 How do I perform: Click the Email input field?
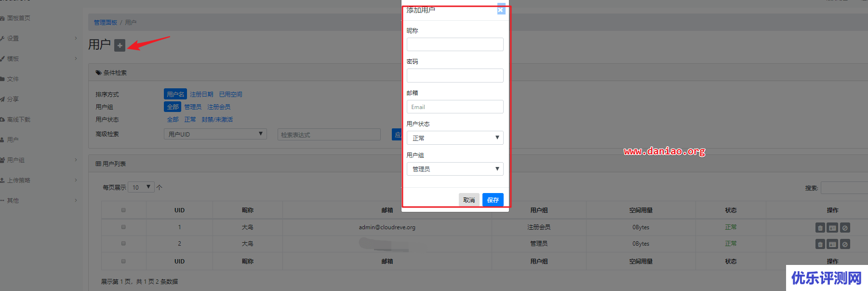click(x=455, y=107)
